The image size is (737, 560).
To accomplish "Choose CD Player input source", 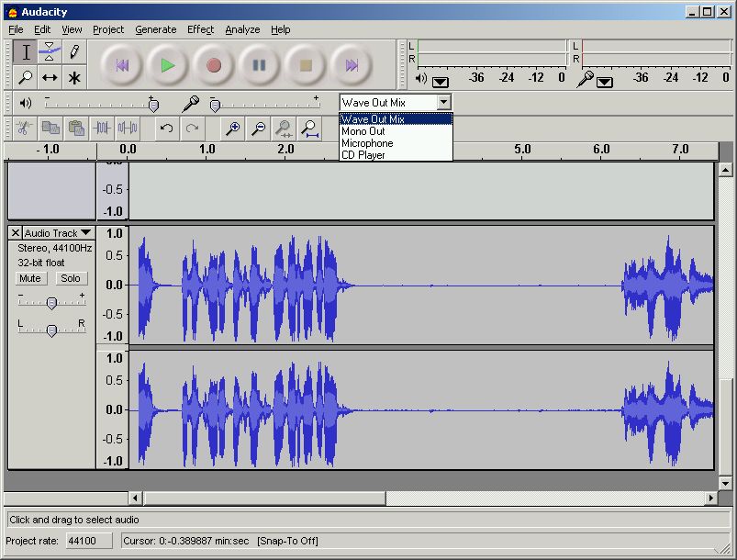I will click(x=396, y=155).
